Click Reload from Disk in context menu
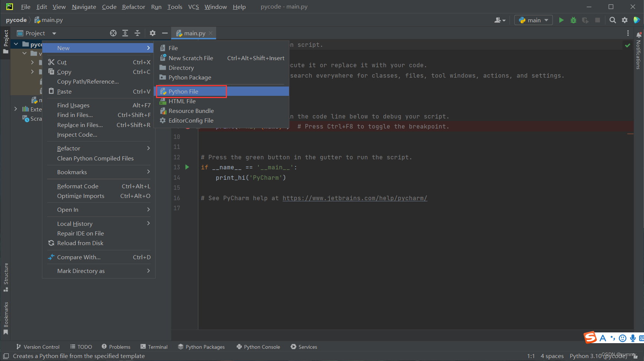Image resolution: width=644 pixels, height=361 pixels. pos(99,243)
